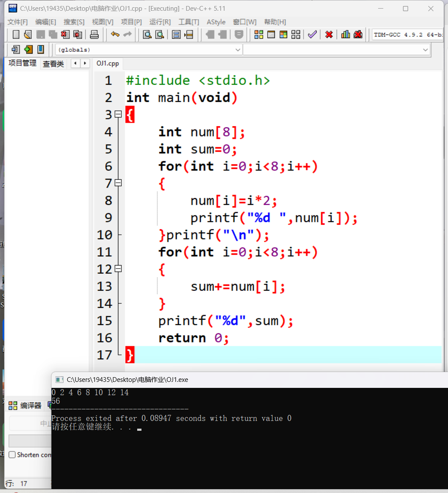
Task: Click the Open file toolbar icon
Action: click(28, 35)
